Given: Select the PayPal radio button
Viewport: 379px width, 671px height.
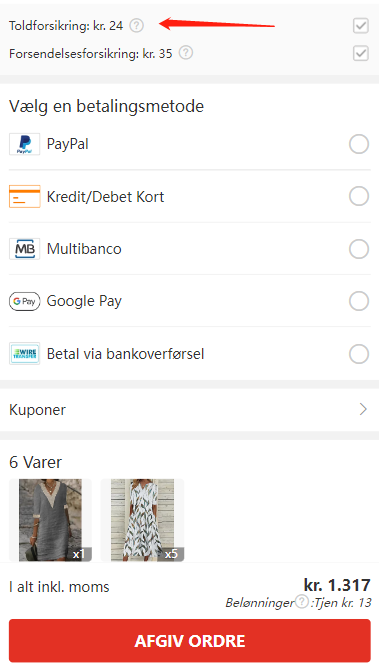Looking at the screenshot, I should (359, 144).
